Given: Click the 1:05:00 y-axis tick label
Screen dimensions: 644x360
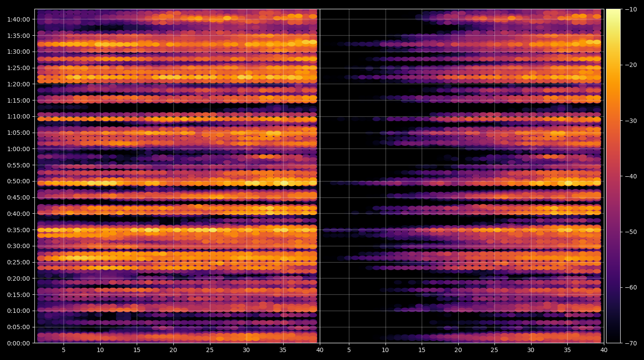Looking at the screenshot, I should tap(19, 133).
